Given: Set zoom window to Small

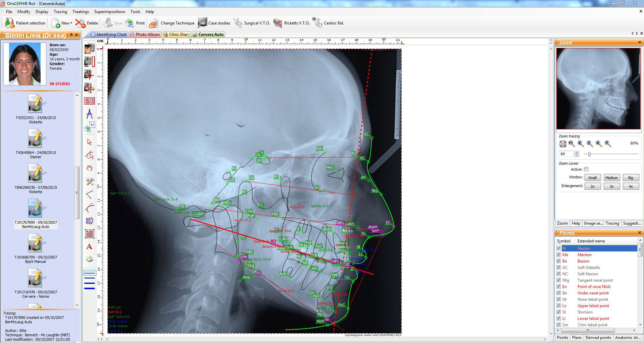Looking at the screenshot, I should 592,178.
